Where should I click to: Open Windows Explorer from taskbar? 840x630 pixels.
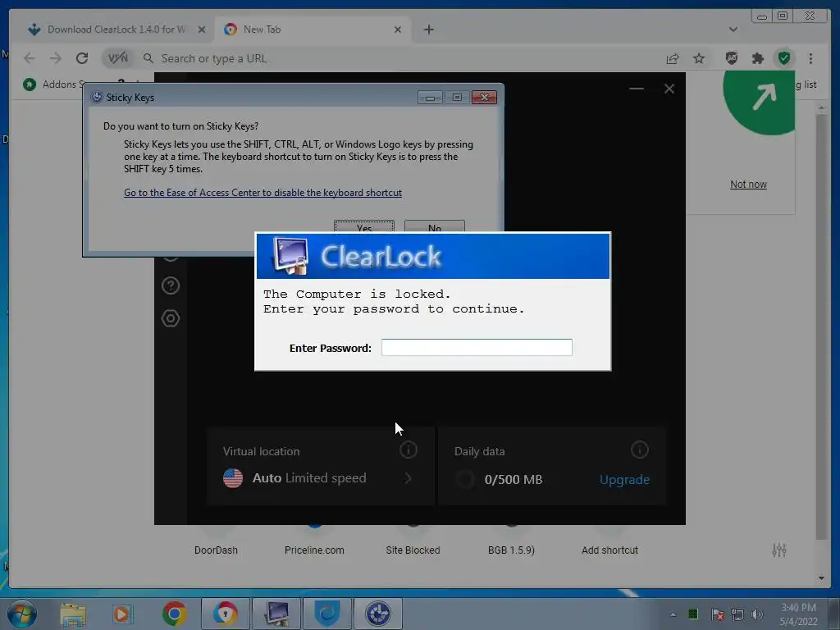pyautogui.click(x=73, y=614)
